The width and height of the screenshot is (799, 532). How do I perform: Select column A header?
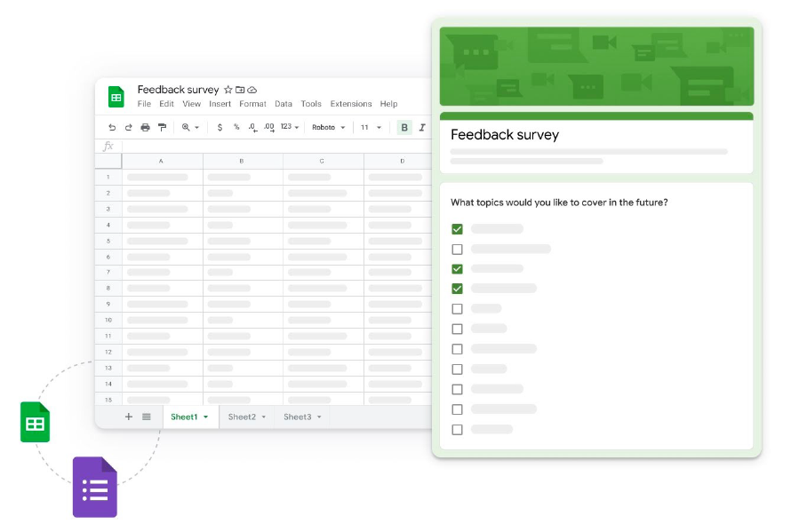click(x=162, y=161)
